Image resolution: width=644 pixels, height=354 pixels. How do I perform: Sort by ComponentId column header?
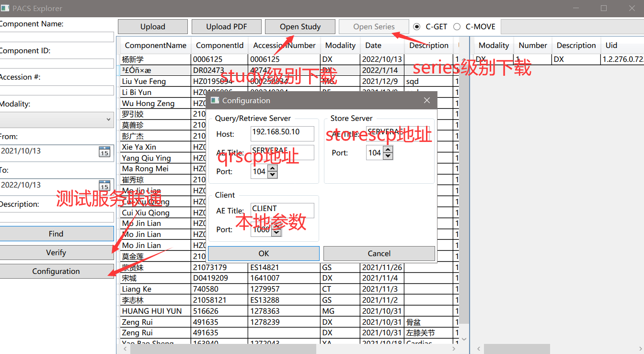pos(219,46)
